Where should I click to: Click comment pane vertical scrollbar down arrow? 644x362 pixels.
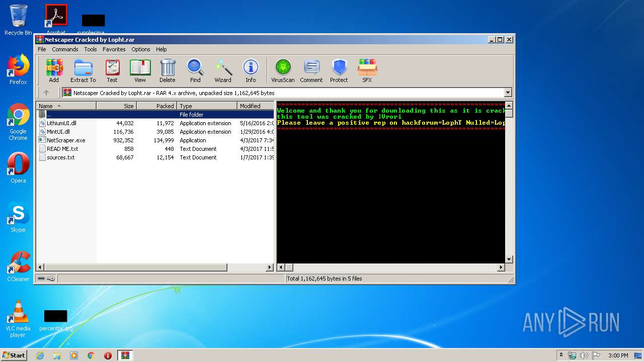click(x=509, y=259)
